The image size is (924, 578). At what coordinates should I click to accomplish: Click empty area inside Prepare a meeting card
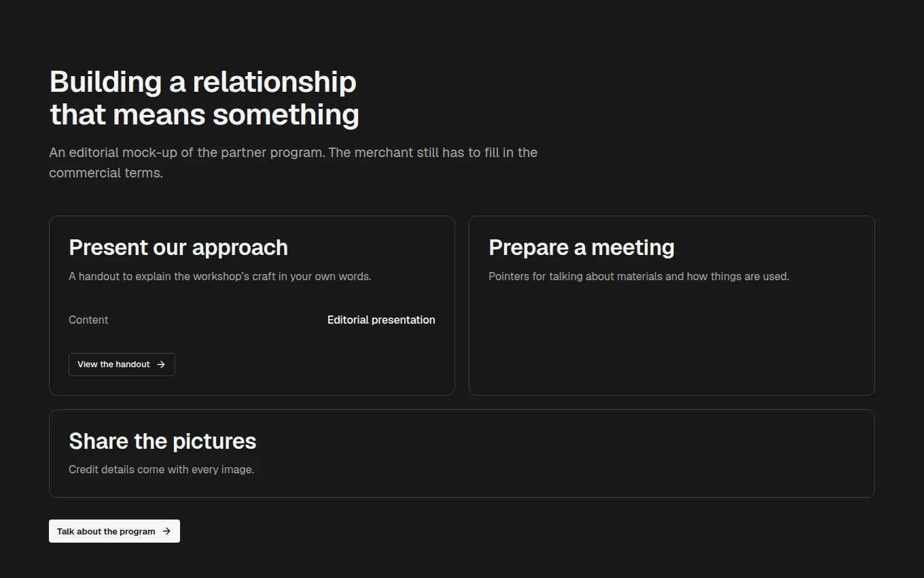pyautogui.click(x=671, y=340)
